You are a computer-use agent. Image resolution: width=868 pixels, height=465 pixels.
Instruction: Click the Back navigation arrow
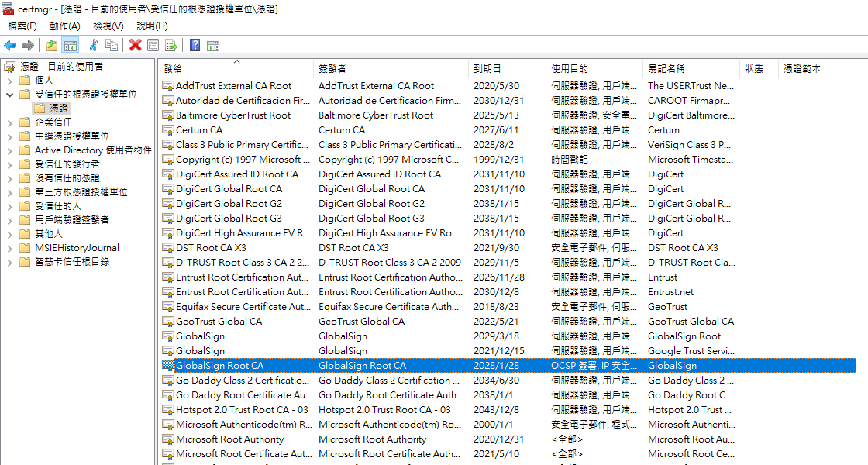pyautogui.click(x=10, y=44)
